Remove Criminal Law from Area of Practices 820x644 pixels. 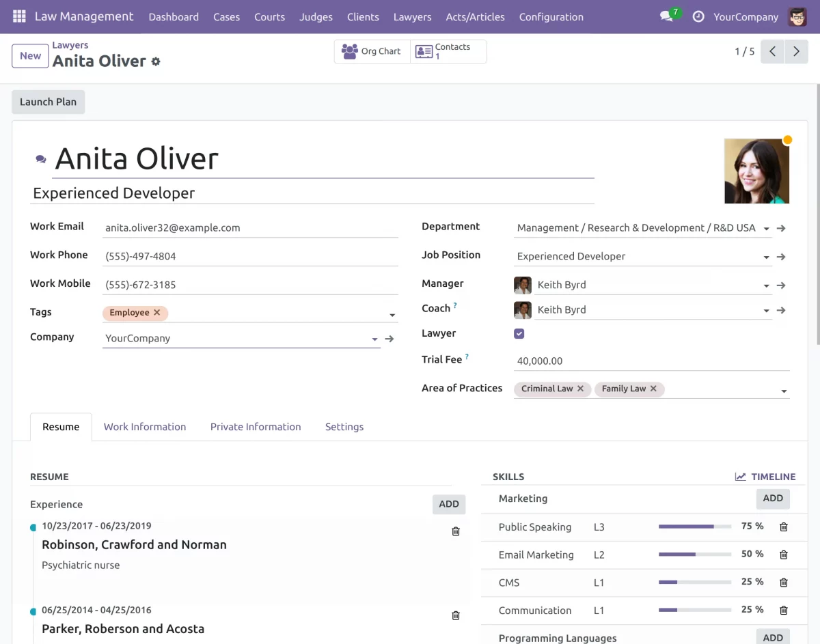point(580,389)
